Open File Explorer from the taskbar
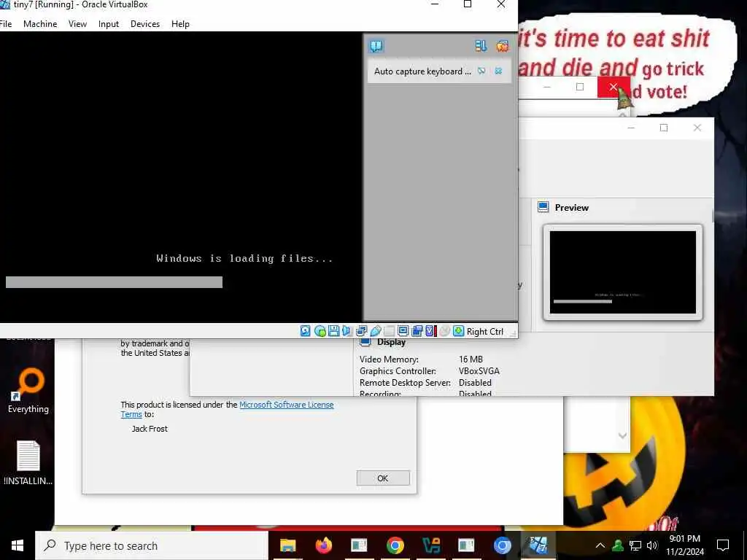This screenshot has height=560, width=747. 287,545
